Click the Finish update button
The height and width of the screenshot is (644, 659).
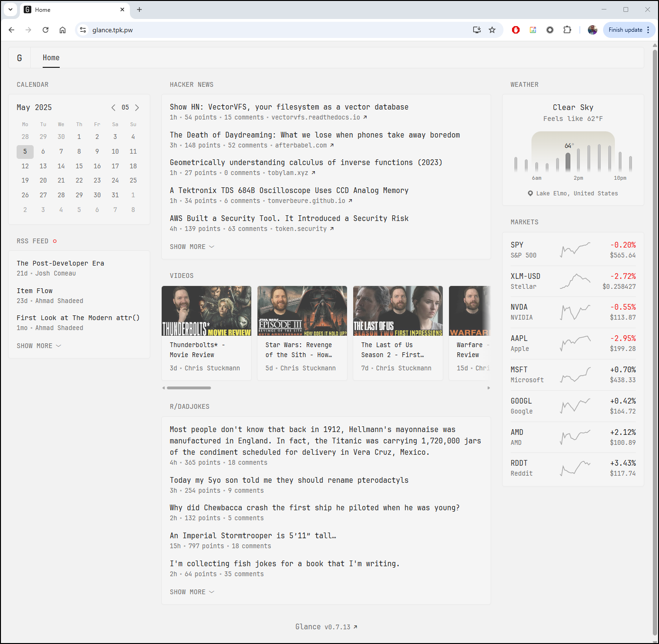(629, 30)
